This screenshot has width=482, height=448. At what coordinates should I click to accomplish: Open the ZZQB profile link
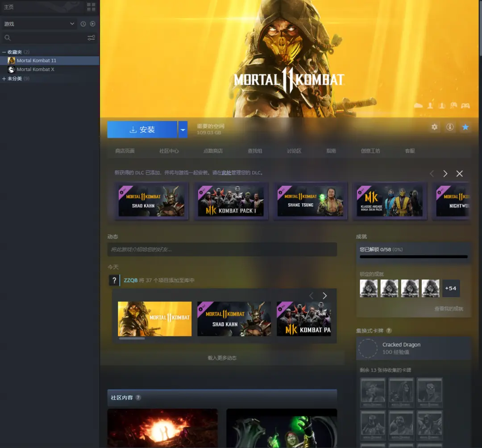click(131, 281)
